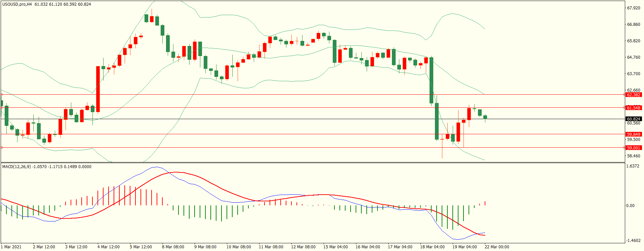Select the red 61.548 price level tag
Screen dimensions: 644x251
(x=634, y=108)
